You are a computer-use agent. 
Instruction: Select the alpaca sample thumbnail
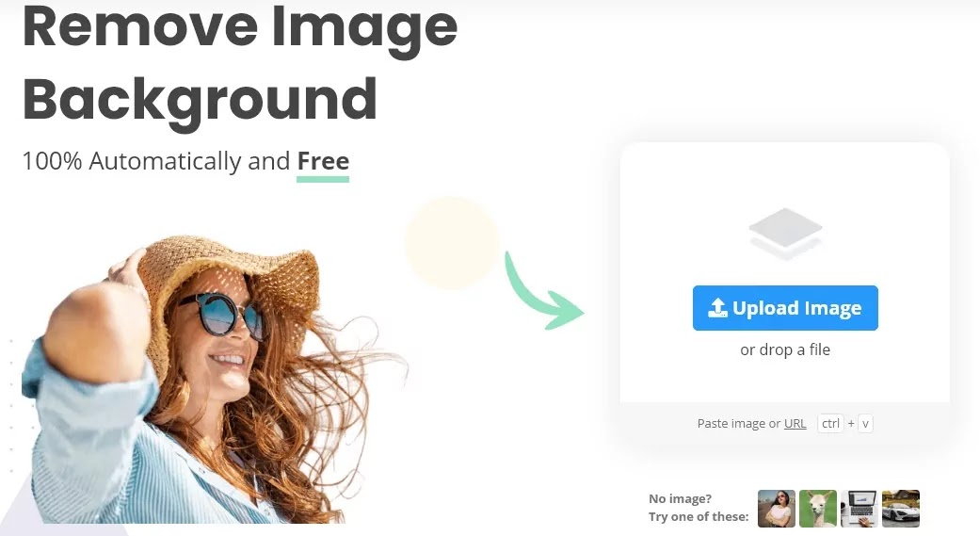pyautogui.click(x=817, y=509)
